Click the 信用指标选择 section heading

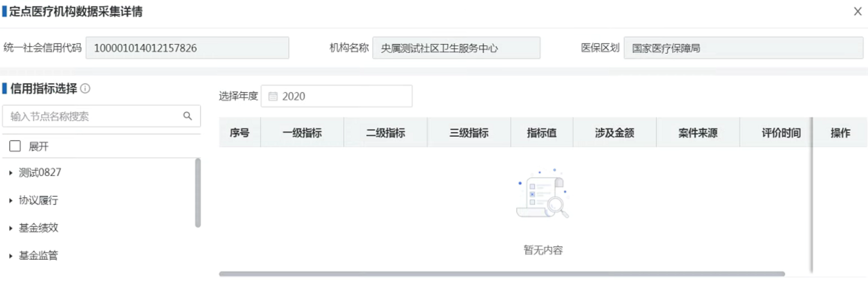pos(44,88)
